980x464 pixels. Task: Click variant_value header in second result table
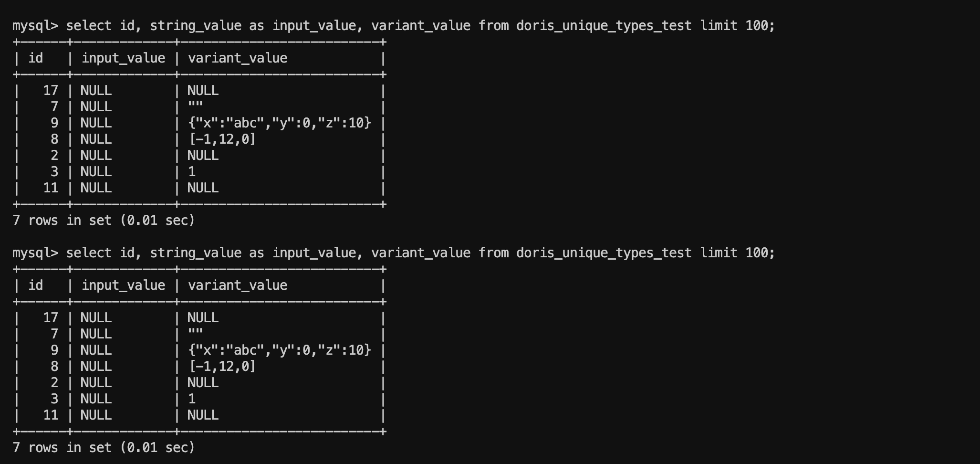click(238, 285)
